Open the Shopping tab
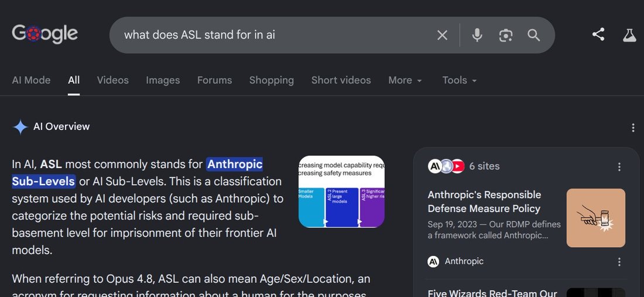 pyautogui.click(x=272, y=80)
